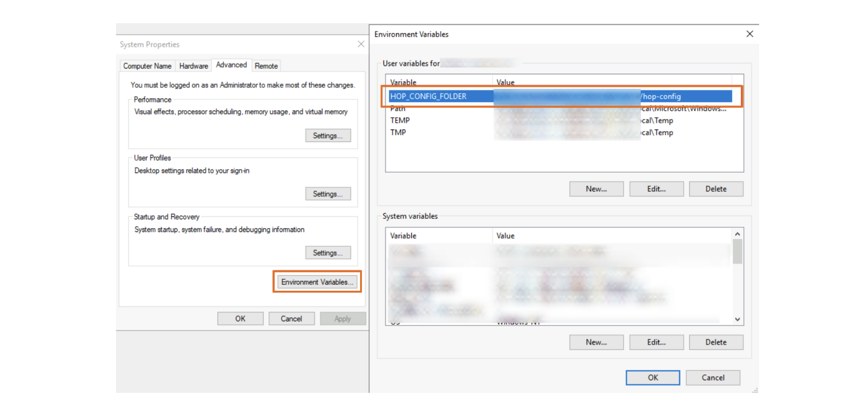Confirm Environment Variables with OK

point(653,378)
